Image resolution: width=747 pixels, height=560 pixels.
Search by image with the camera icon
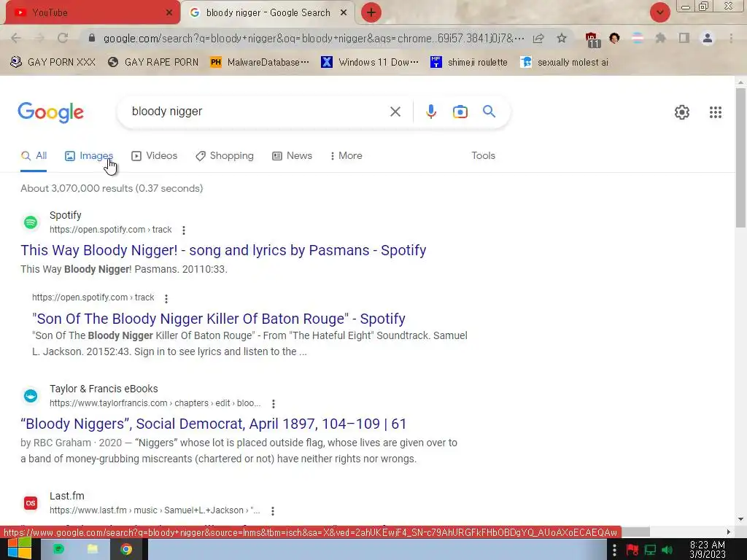(x=460, y=112)
